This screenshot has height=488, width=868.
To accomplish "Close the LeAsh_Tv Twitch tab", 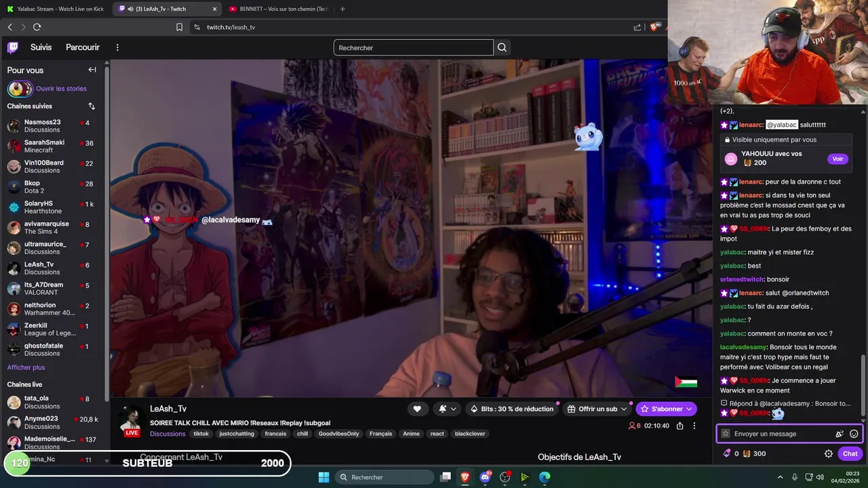I will [214, 9].
